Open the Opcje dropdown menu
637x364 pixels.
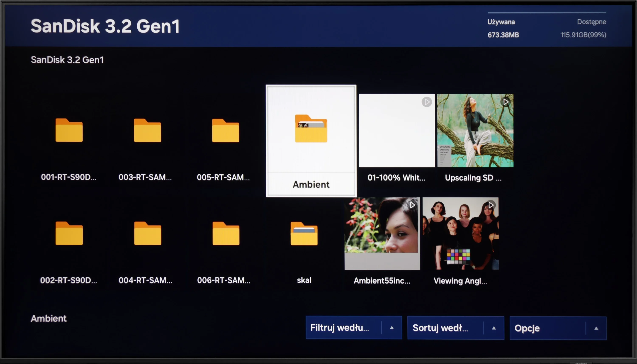point(558,328)
